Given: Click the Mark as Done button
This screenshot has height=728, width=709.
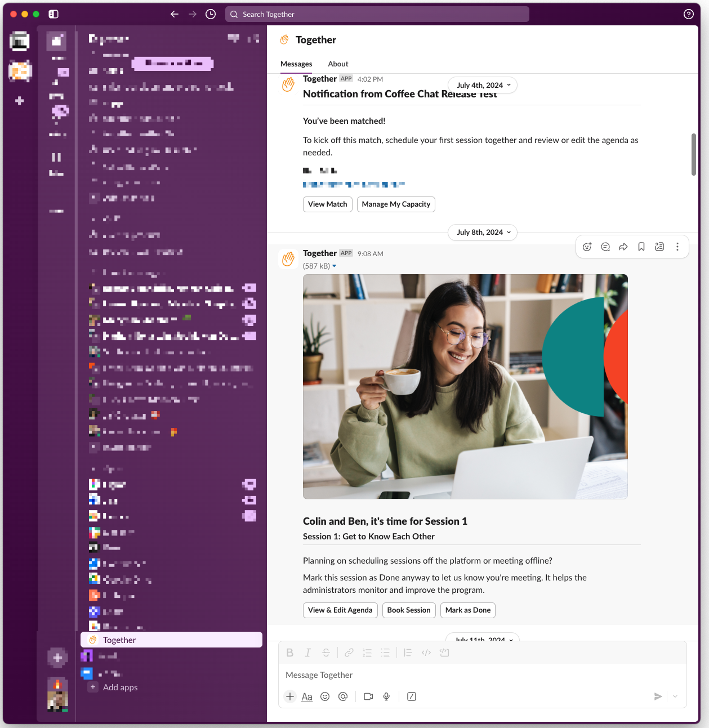Looking at the screenshot, I should tap(468, 610).
